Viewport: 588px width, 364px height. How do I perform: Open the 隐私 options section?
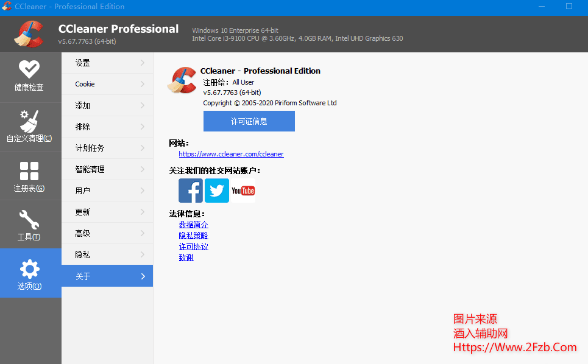pyautogui.click(x=83, y=254)
